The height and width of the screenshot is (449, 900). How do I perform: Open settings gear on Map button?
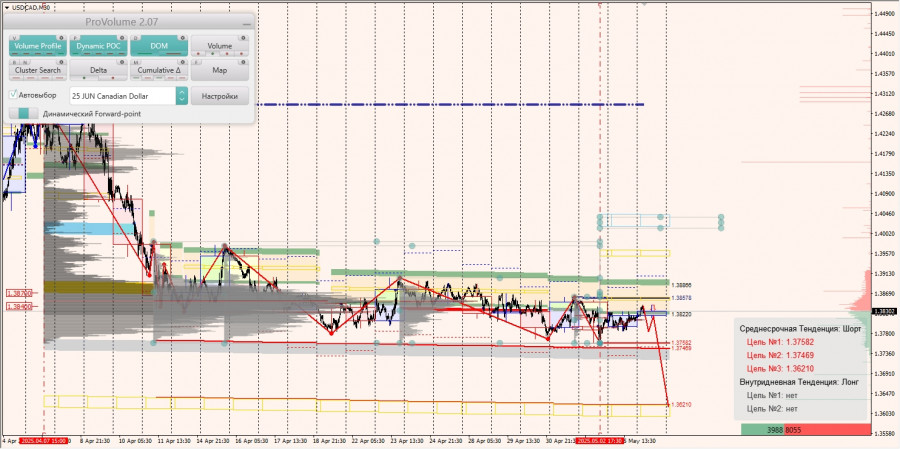(x=244, y=62)
